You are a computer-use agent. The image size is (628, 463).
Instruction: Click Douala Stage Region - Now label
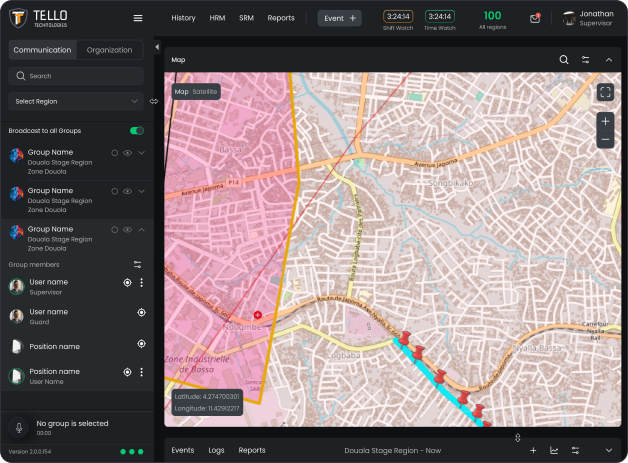point(392,451)
